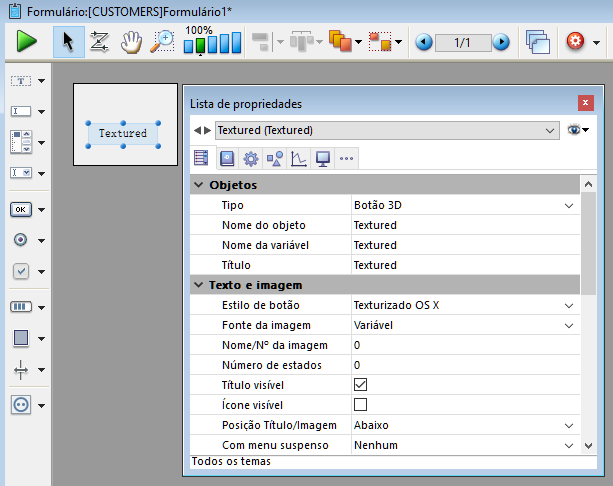Enable the Ícone visível checkbox

point(361,405)
